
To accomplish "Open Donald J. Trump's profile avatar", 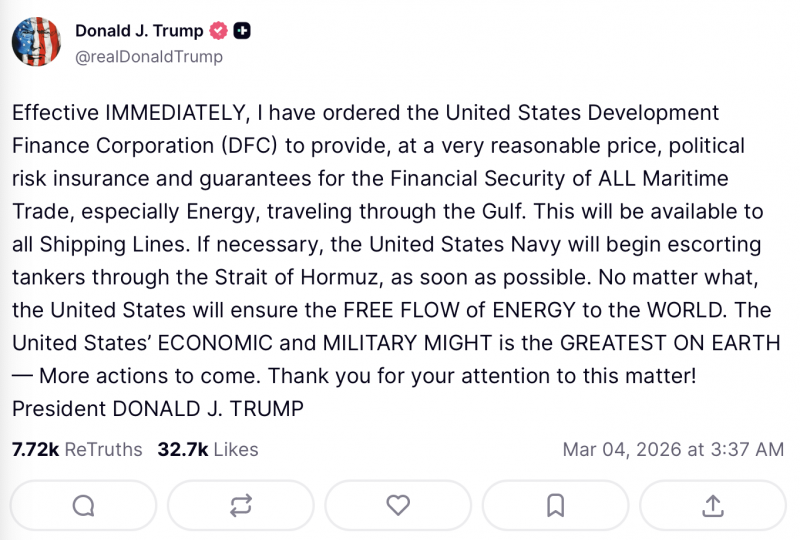I will coord(38,44).
